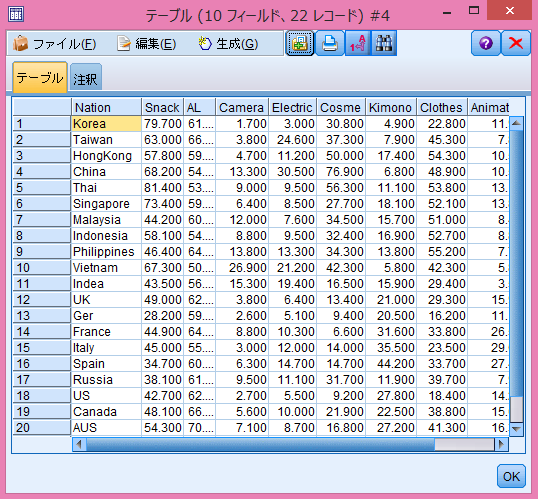This screenshot has width=538, height=499.
Task: Open help with the question mark icon
Action: [486, 43]
